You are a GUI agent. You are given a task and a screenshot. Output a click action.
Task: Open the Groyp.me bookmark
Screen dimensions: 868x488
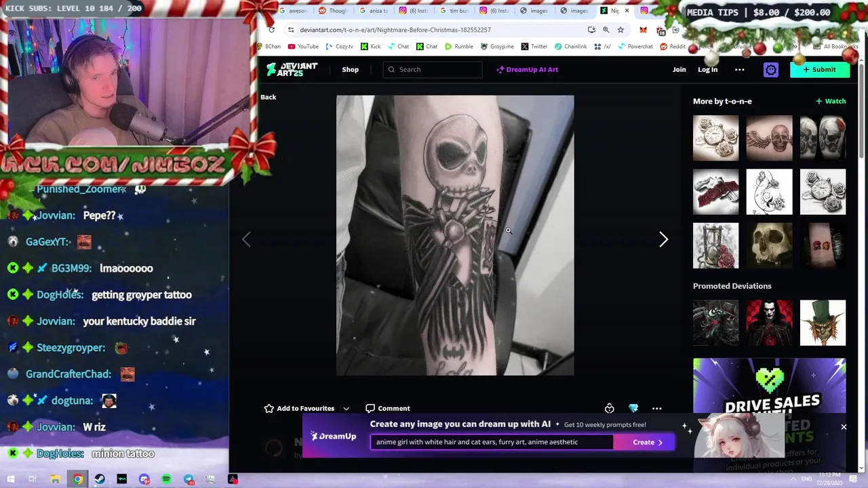497,47
